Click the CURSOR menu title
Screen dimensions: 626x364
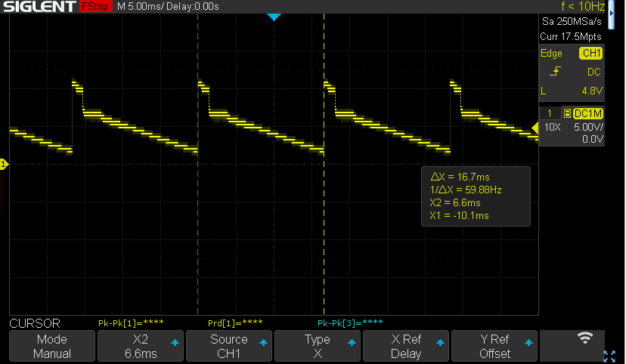click(35, 323)
